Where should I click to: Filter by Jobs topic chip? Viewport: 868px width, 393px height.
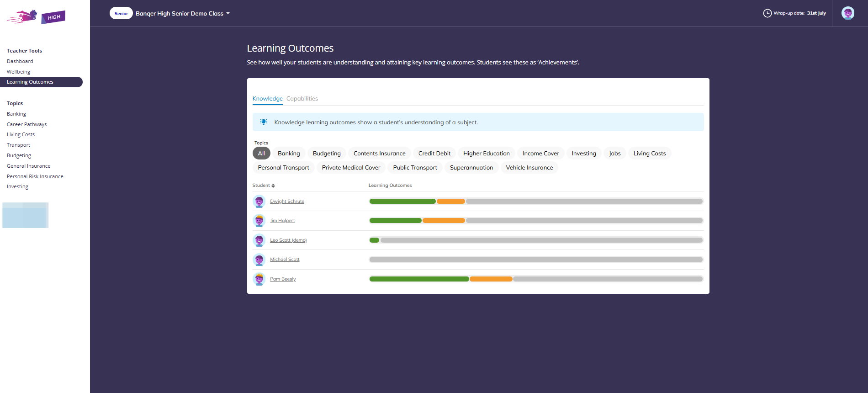(x=615, y=154)
